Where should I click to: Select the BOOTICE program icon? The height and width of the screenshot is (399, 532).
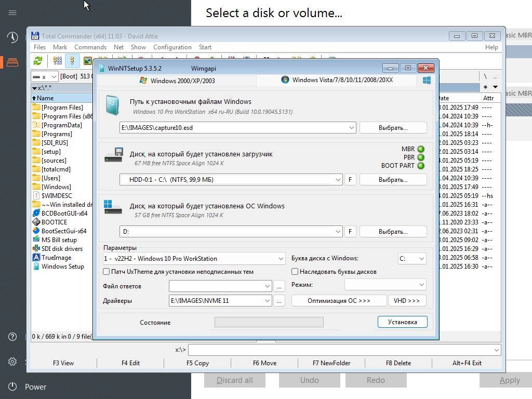pos(36,222)
